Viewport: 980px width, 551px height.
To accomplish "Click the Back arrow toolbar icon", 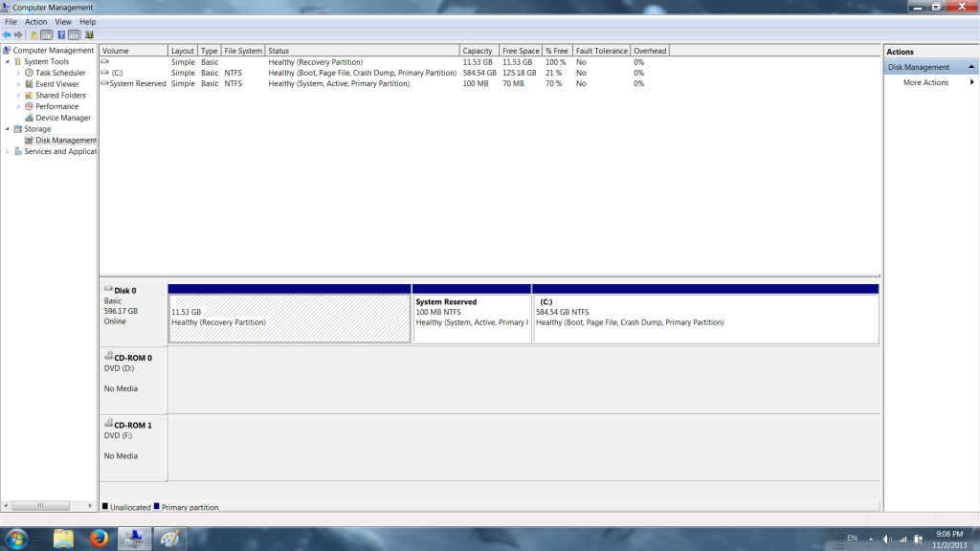I will pos(7,34).
